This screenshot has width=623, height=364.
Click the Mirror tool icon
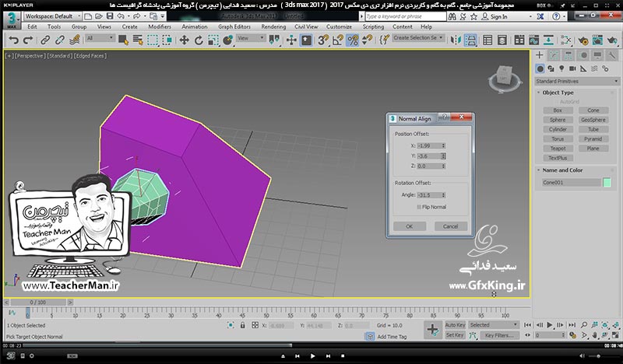[x=456, y=40]
